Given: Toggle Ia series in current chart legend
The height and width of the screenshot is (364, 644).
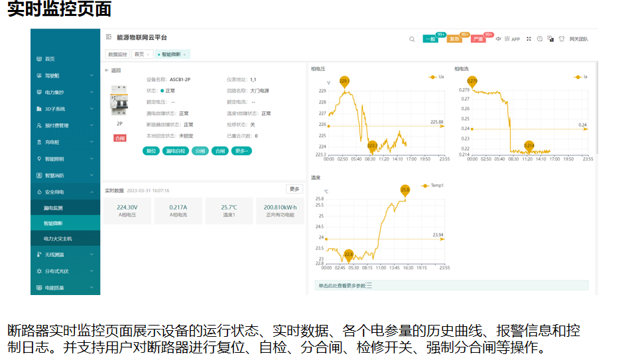Looking at the screenshot, I should [580, 77].
